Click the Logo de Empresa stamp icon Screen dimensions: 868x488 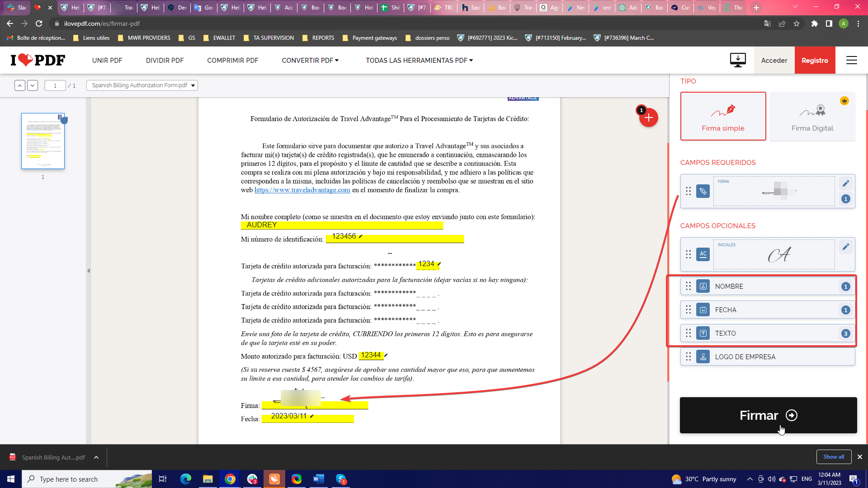(x=703, y=357)
